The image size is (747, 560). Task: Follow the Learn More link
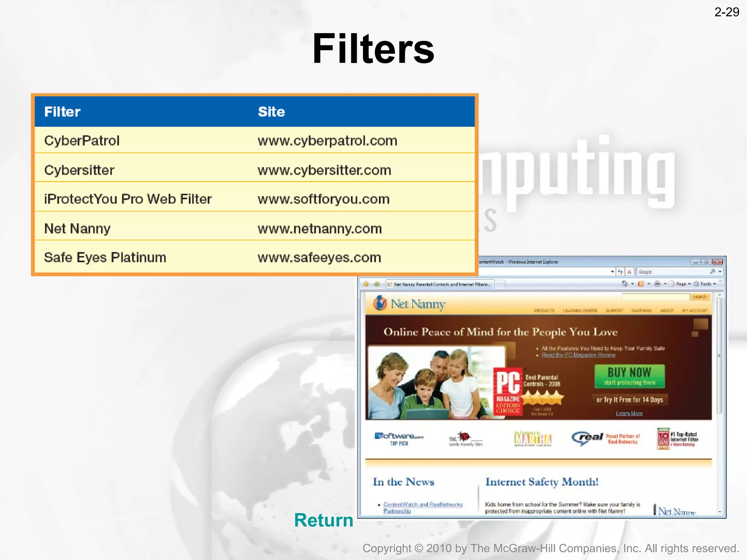(x=629, y=413)
